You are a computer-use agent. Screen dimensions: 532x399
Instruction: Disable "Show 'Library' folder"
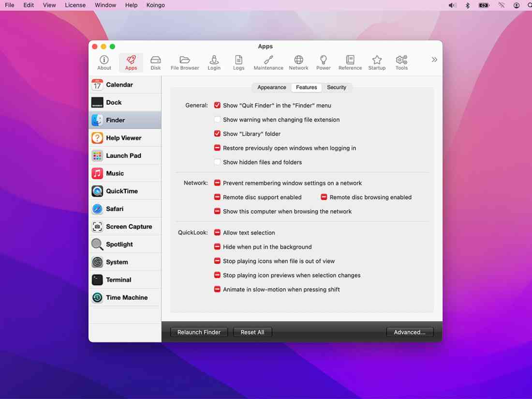point(217,133)
